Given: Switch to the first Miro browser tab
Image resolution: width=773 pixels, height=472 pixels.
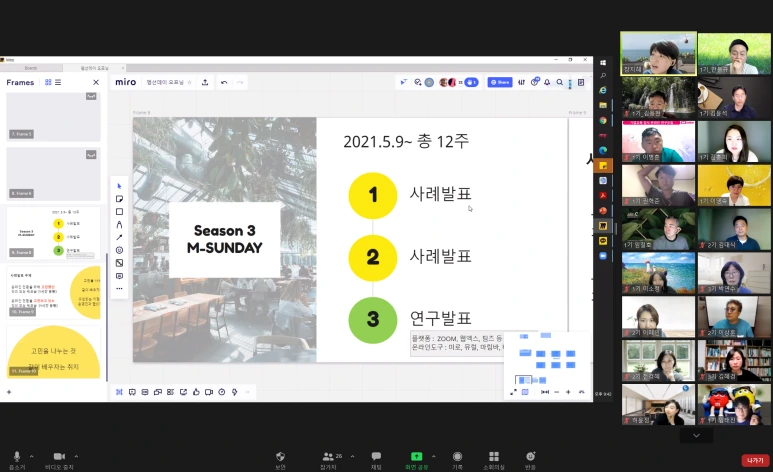Looking at the screenshot, I should coord(31,68).
